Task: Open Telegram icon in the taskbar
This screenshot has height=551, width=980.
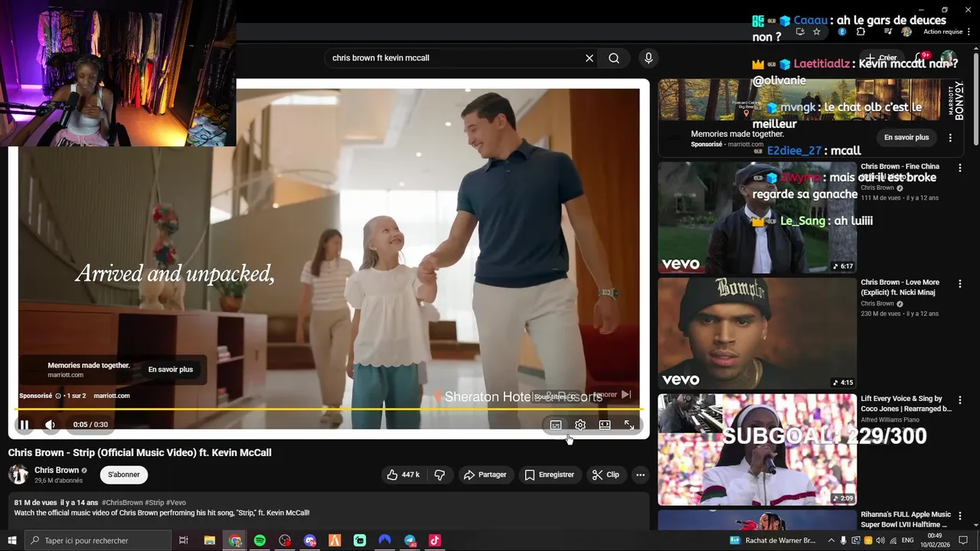Action: (x=410, y=540)
